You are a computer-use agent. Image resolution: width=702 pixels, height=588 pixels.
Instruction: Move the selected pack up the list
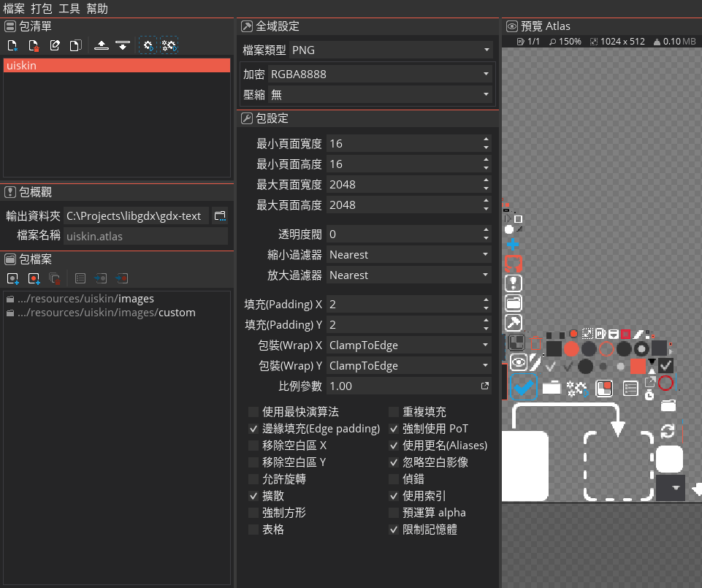click(100, 45)
